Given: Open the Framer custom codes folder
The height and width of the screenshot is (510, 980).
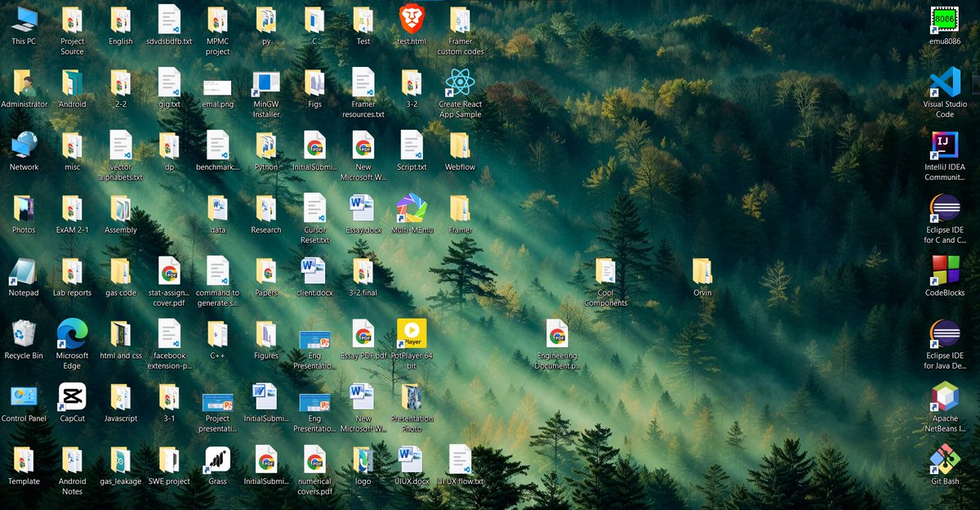Looking at the screenshot, I should pyautogui.click(x=460, y=30).
